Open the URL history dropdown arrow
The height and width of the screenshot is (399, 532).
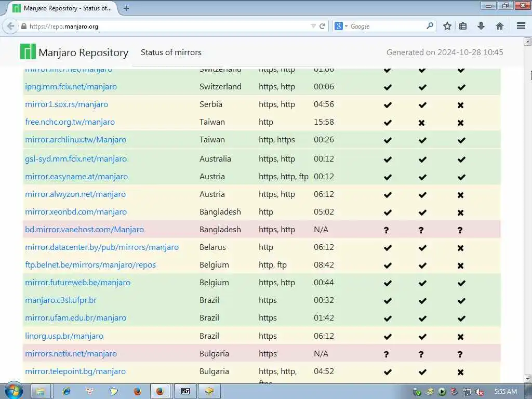(x=313, y=26)
